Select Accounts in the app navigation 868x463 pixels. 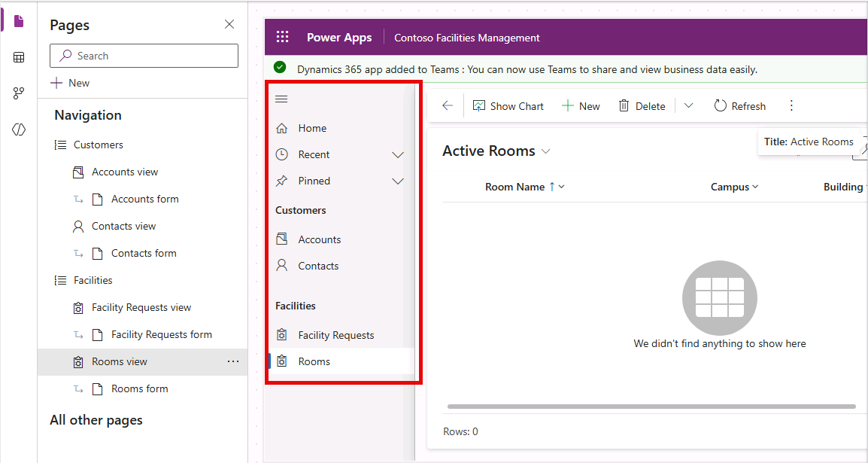tap(319, 239)
